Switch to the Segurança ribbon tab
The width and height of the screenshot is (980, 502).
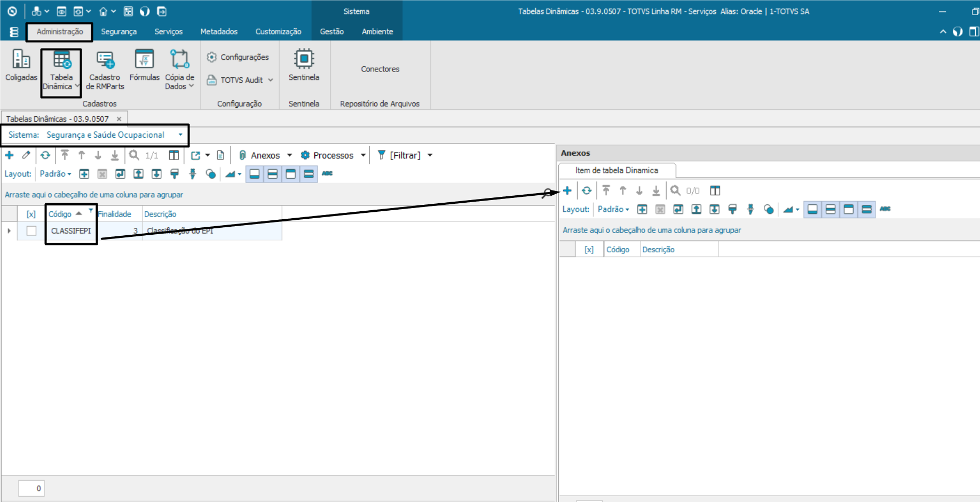point(118,31)
